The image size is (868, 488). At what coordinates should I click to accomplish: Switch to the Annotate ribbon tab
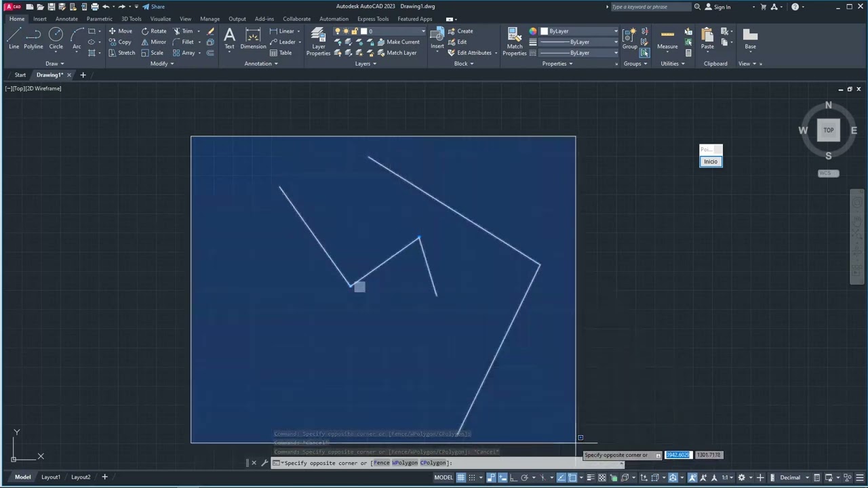click(66, 19)
